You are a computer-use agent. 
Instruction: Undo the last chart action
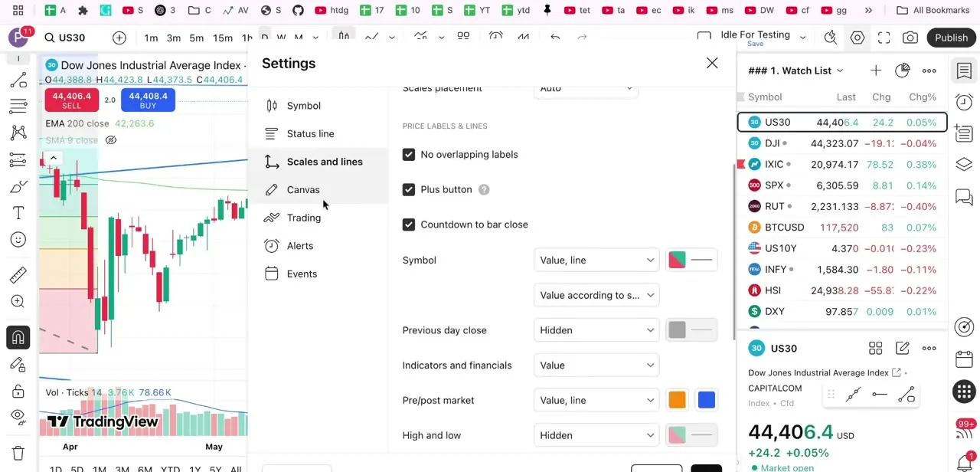point(556,37)
